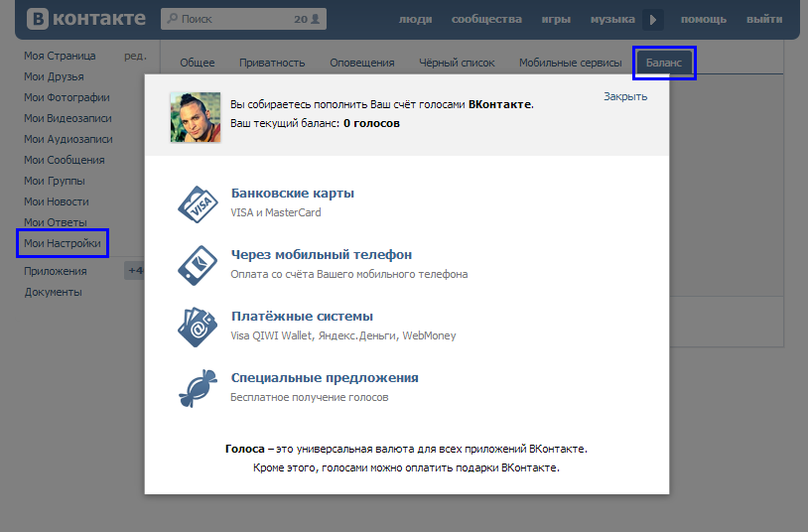Screen dimensions: 808x532
Task: Open the Приватность tab
Action: click(x=272, y=63)
